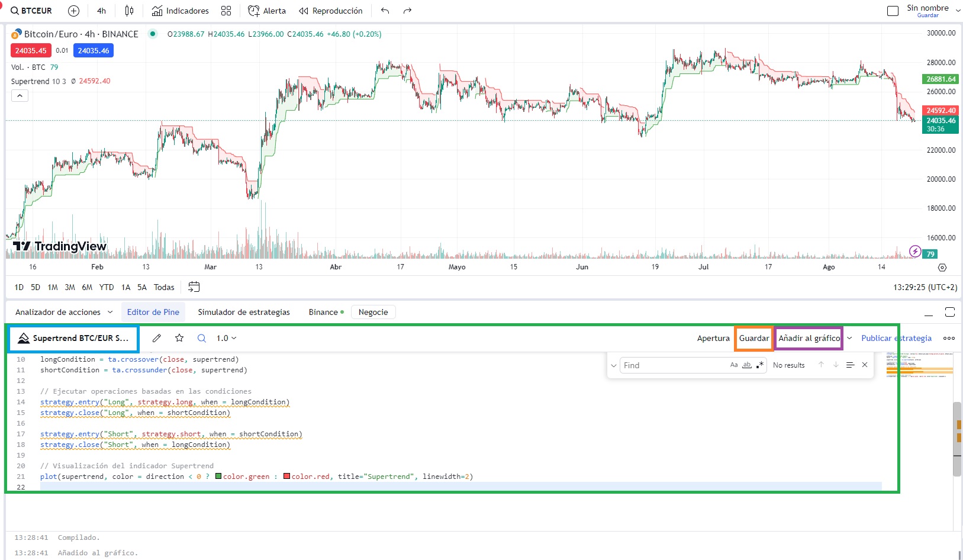Switch to the Simulador de estrategias tab
Viewport: 963px width, 560px height.
click(243, 312)
